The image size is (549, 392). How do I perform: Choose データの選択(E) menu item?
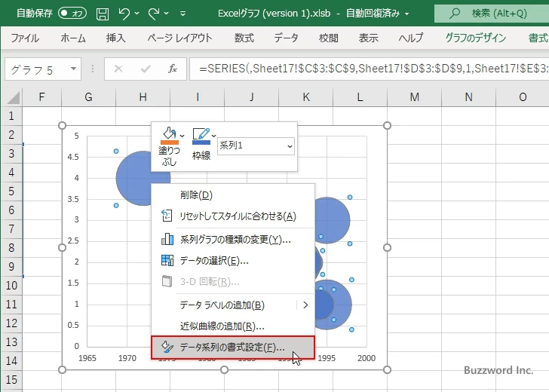(233, 260)
